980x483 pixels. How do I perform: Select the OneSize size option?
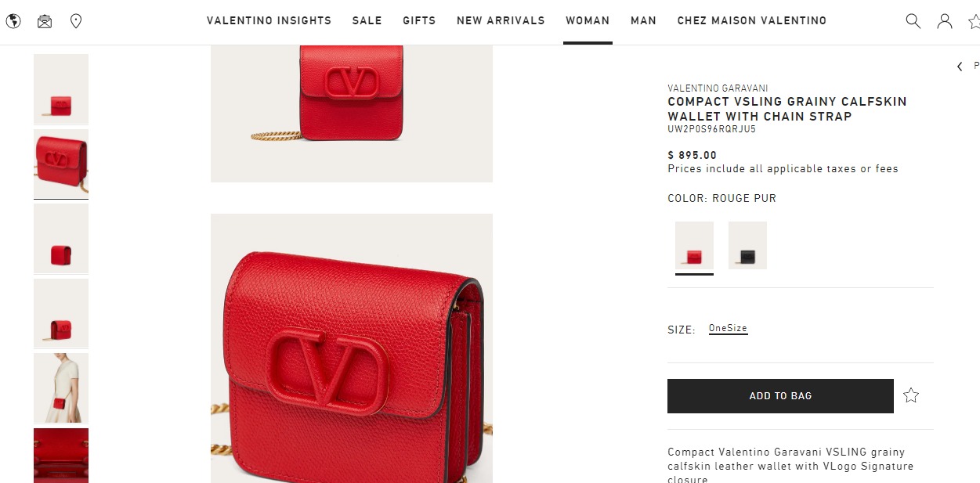(729, 329)
